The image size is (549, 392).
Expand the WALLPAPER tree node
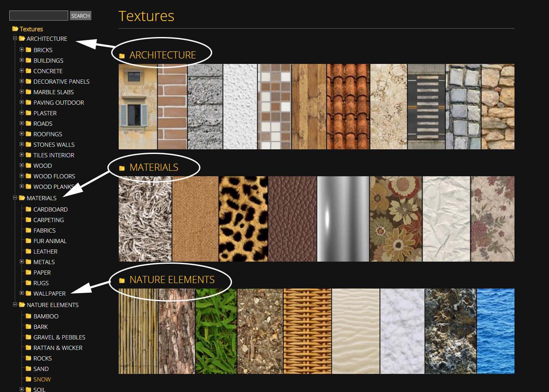click(x=22, y=293)
